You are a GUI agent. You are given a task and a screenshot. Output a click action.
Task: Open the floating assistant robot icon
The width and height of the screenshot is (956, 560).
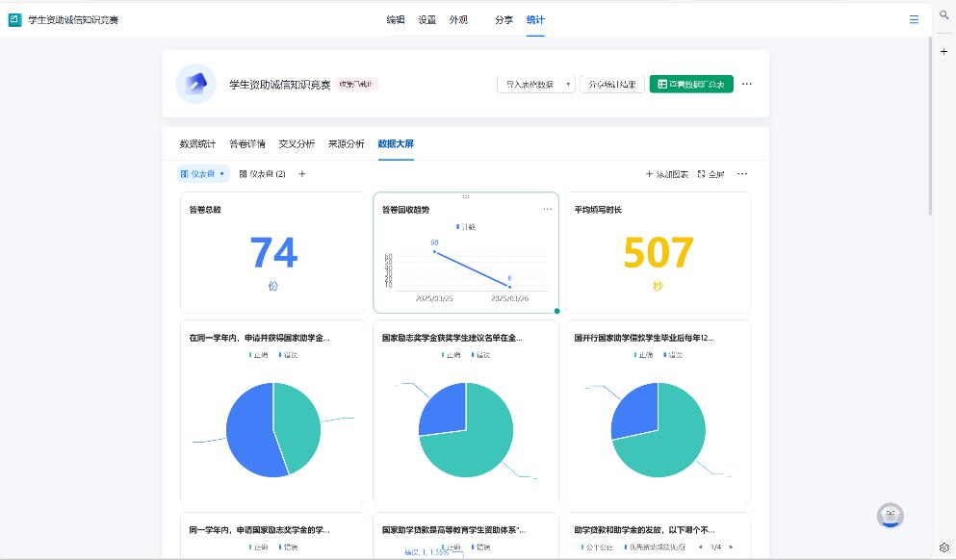[x=890, y=516]
